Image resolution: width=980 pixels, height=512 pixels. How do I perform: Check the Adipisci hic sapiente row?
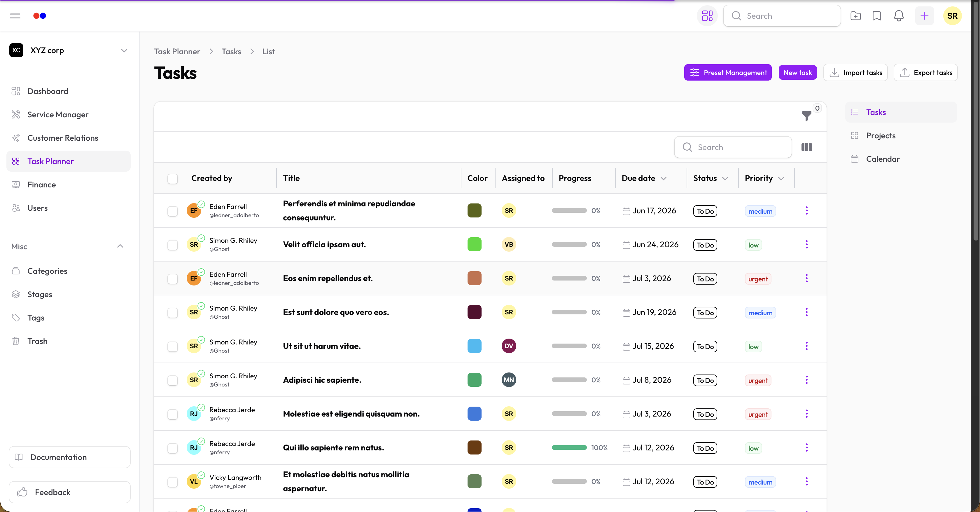[x=173, y=381]
